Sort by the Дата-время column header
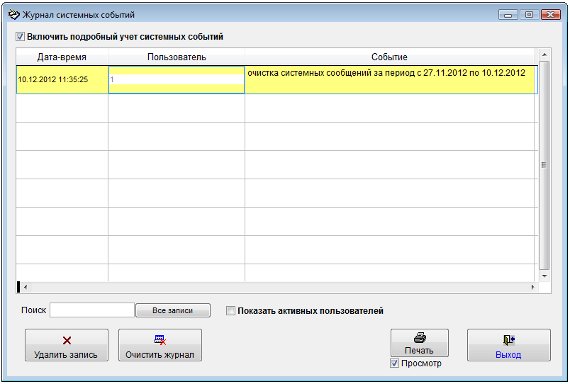This screenshot has height=384, width=570. 62,57
